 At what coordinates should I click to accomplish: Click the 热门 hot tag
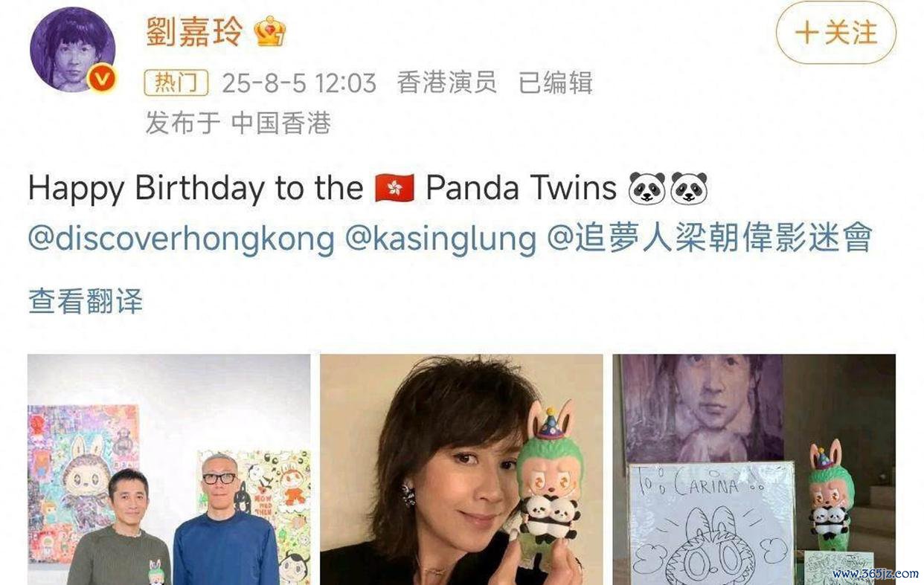click(176, 83)
